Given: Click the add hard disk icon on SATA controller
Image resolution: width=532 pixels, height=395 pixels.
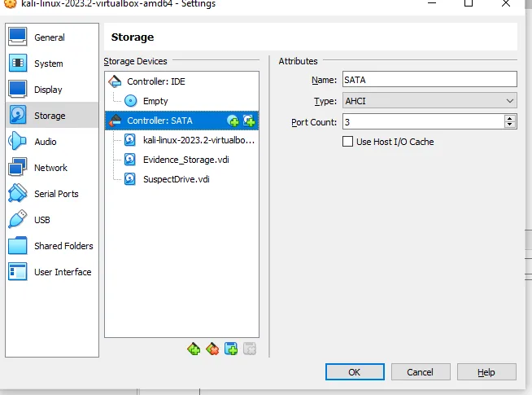Looking at the screenshot, I should pyautogui.click(x=249, y=121).
